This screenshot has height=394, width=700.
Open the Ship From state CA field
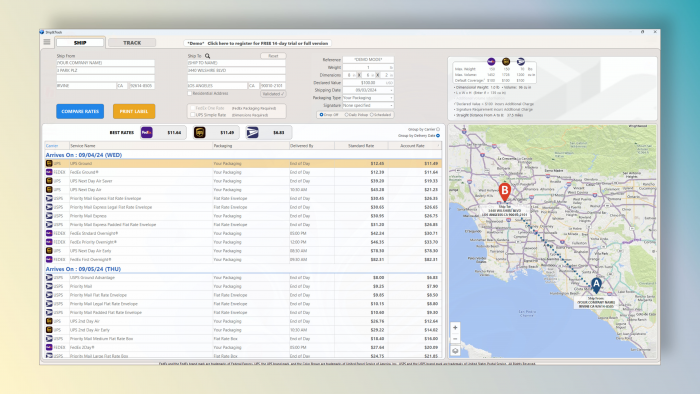coord(122,86)
